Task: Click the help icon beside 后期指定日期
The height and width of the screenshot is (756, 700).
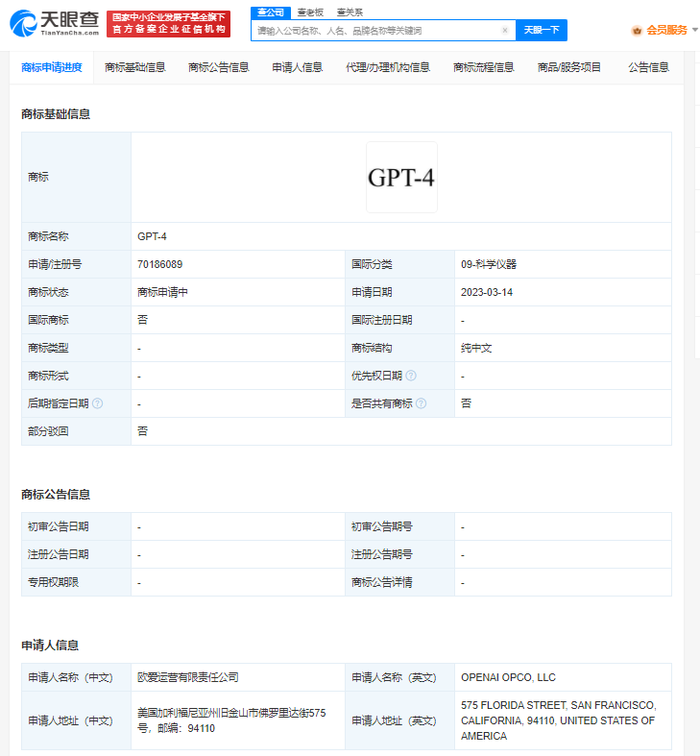Action: (97, 403)
